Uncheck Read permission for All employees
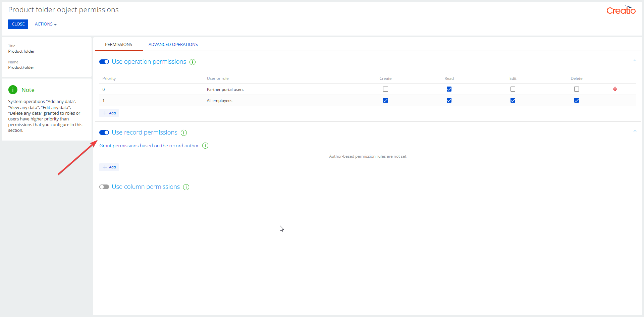The image size is (644, 317). click(x=449, y=100)
